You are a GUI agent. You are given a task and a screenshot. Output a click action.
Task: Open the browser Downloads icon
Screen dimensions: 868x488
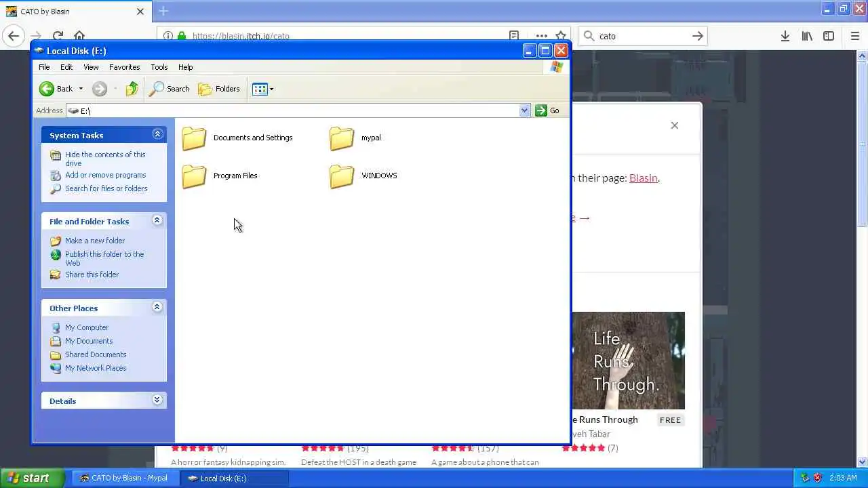[785, 36]
